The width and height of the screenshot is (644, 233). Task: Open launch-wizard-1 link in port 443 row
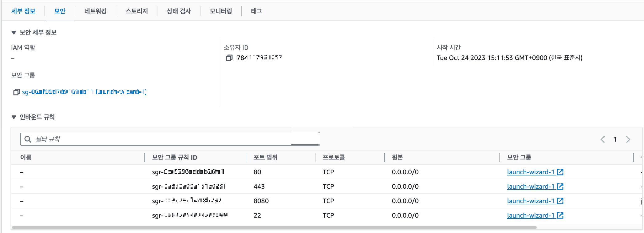[x=531, y=187]
